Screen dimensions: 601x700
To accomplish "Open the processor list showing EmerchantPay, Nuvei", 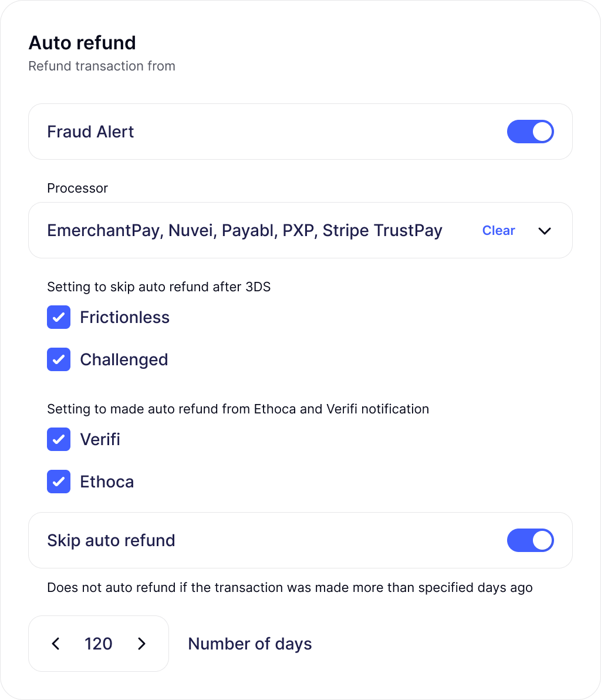I will (x=244, y=230).
